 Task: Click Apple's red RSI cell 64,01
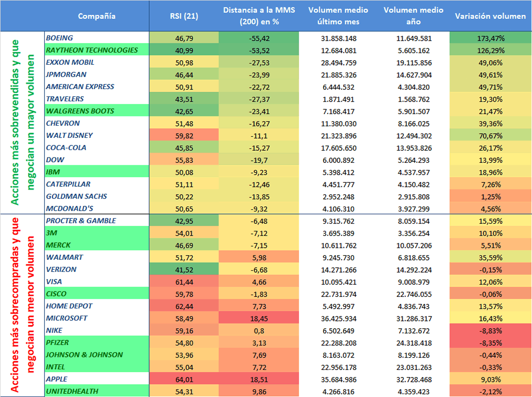[184, 379]
